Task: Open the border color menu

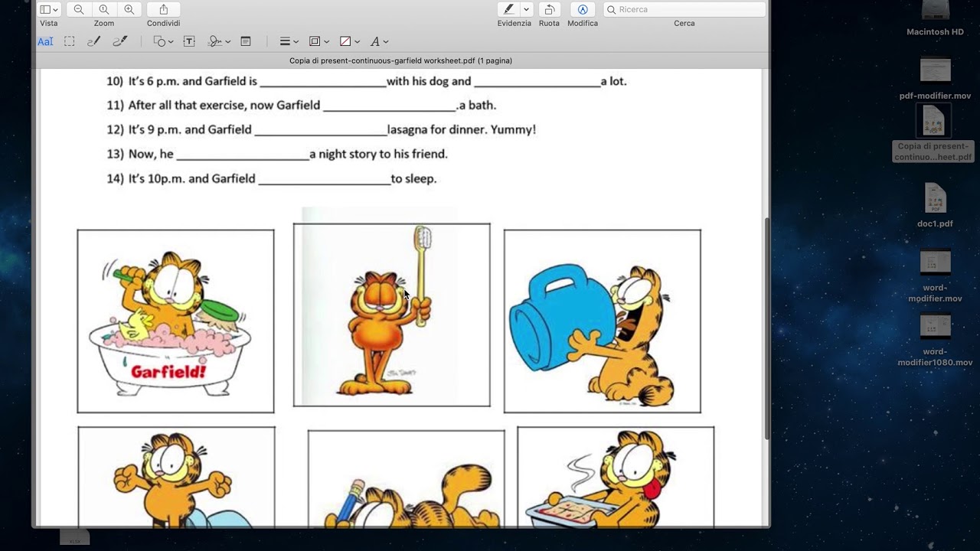Action: click(x=318, y=41)
